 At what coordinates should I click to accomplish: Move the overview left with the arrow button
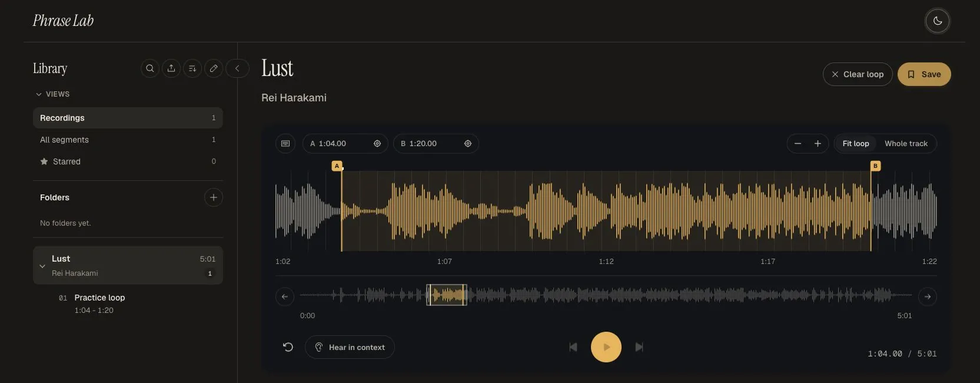tap(285, 297)
